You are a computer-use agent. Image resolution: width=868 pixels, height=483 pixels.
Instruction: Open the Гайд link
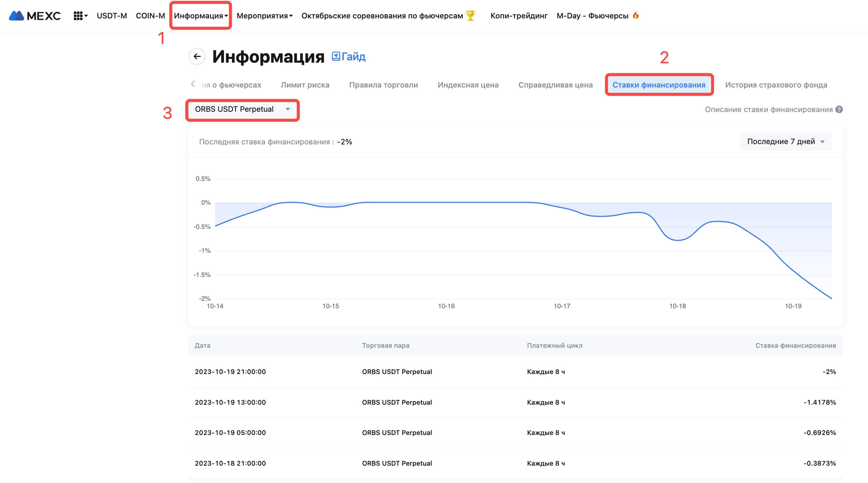tap(353, 57)
